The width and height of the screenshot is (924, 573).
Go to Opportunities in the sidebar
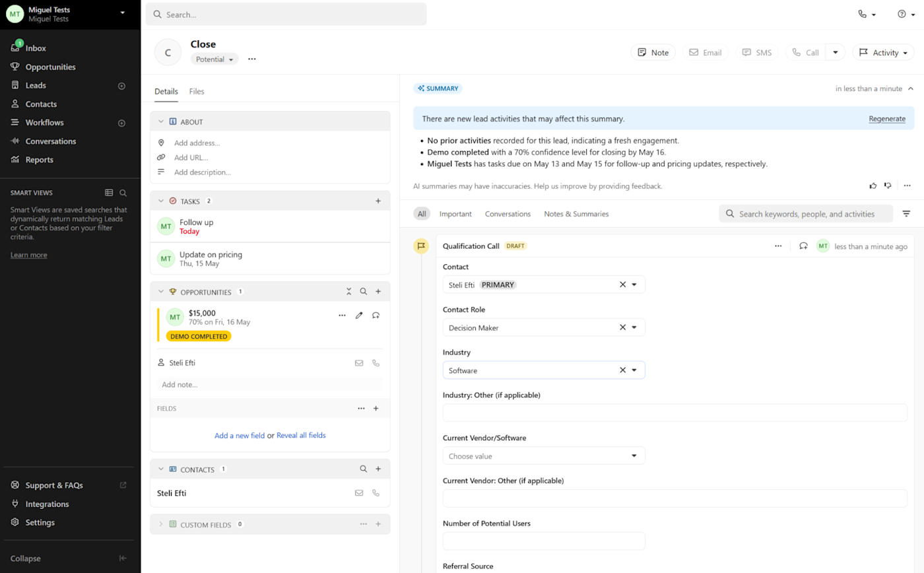(50, 67)
